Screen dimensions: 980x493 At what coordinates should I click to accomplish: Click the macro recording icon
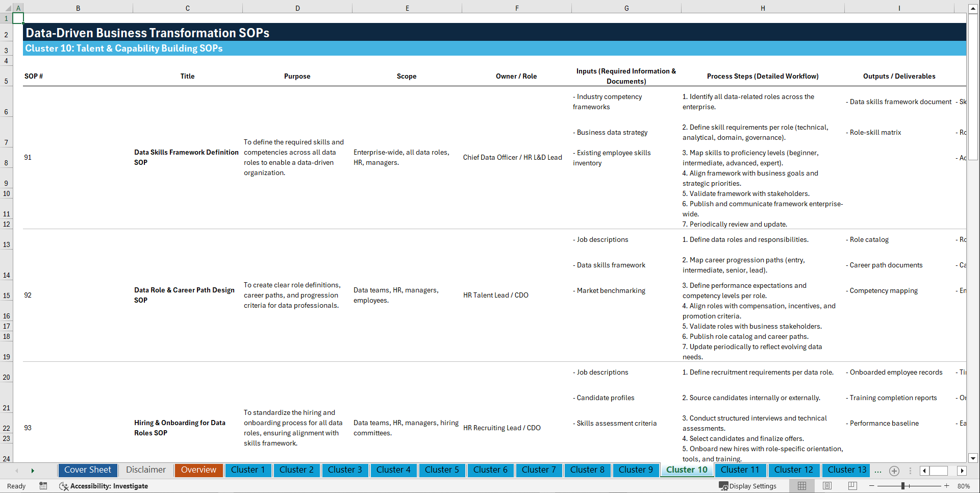(43, 486)
